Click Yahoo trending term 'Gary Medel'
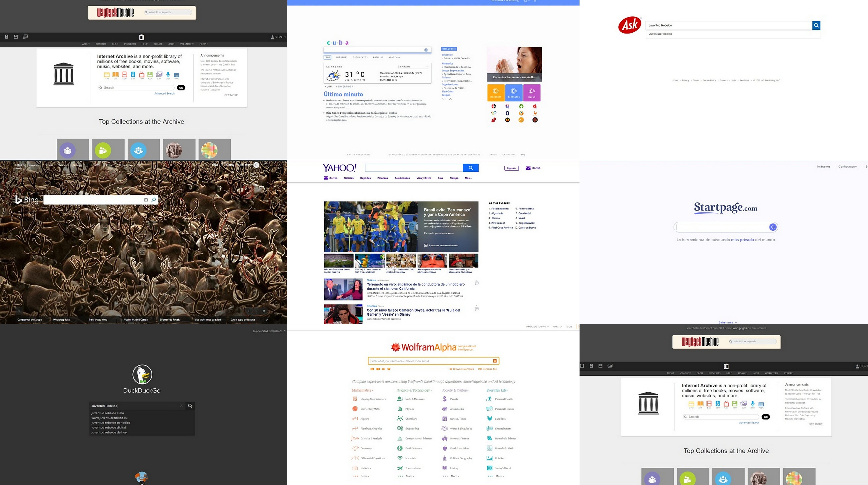Viewport: 868px width, 485px height. click(x=525, y=213)
